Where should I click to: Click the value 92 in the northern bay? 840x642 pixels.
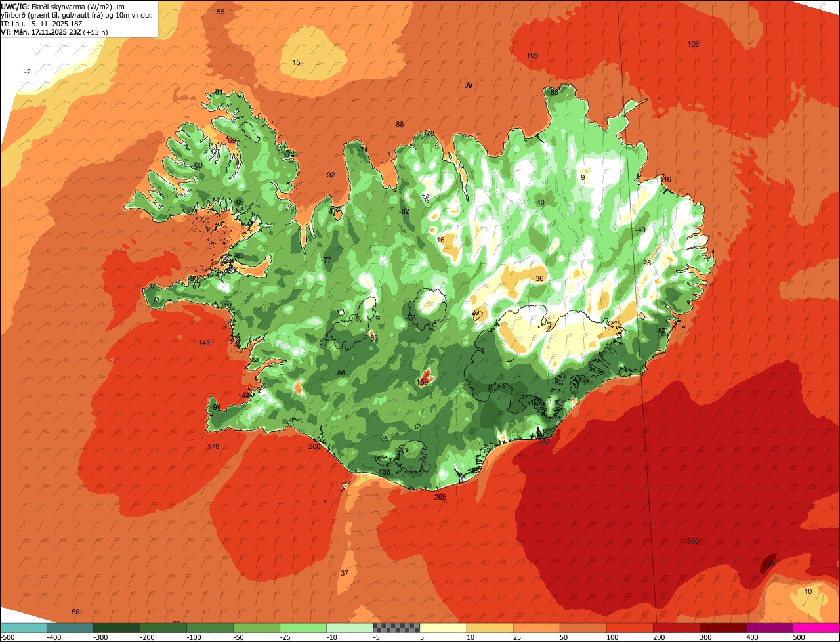(331, 175)
